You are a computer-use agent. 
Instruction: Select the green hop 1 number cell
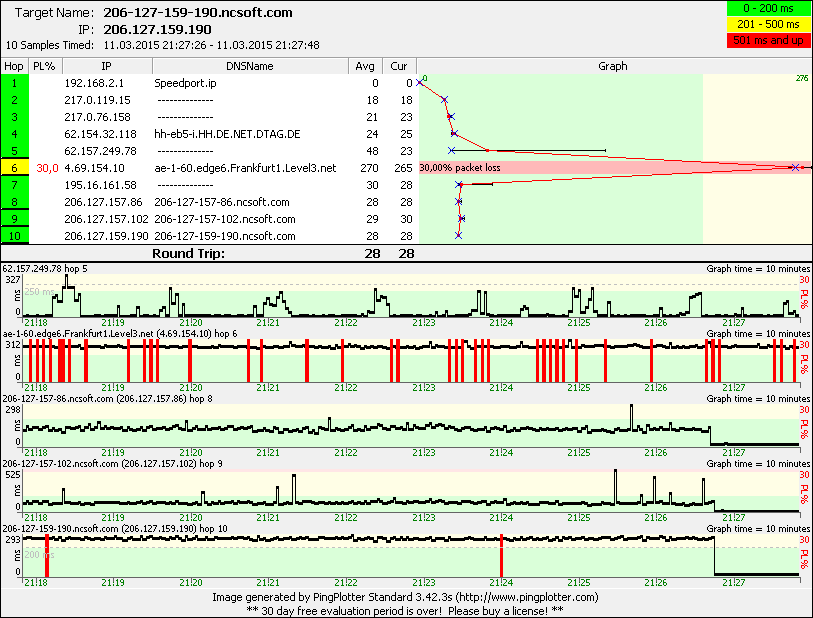(15, 83)
